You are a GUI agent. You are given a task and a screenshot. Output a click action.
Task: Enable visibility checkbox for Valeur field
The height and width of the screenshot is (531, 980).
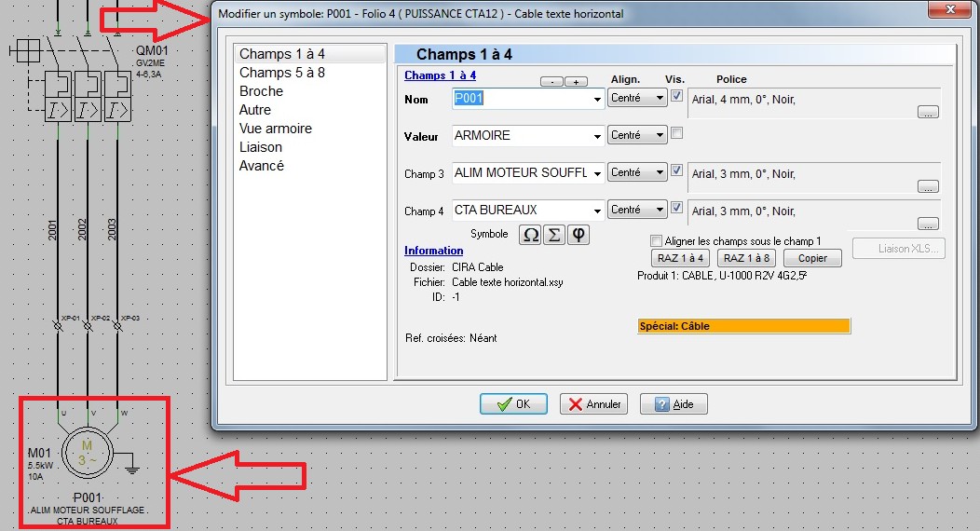pos(677,134)
